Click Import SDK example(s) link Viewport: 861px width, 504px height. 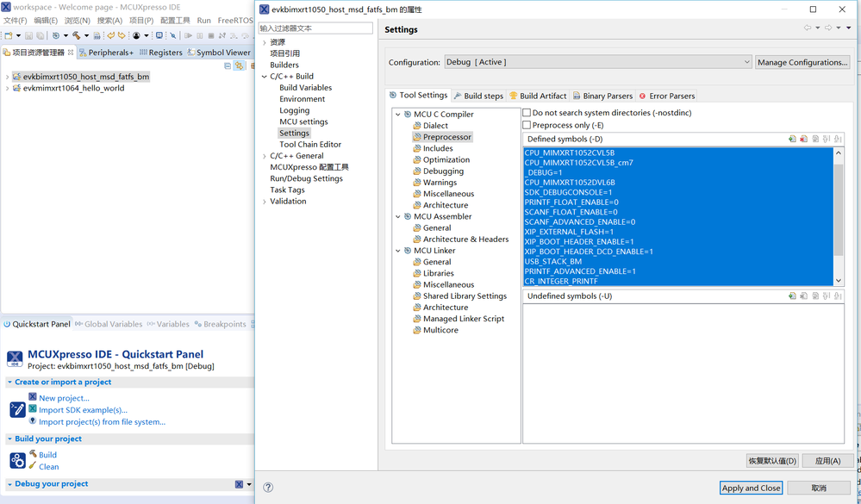tap(83, 410)
